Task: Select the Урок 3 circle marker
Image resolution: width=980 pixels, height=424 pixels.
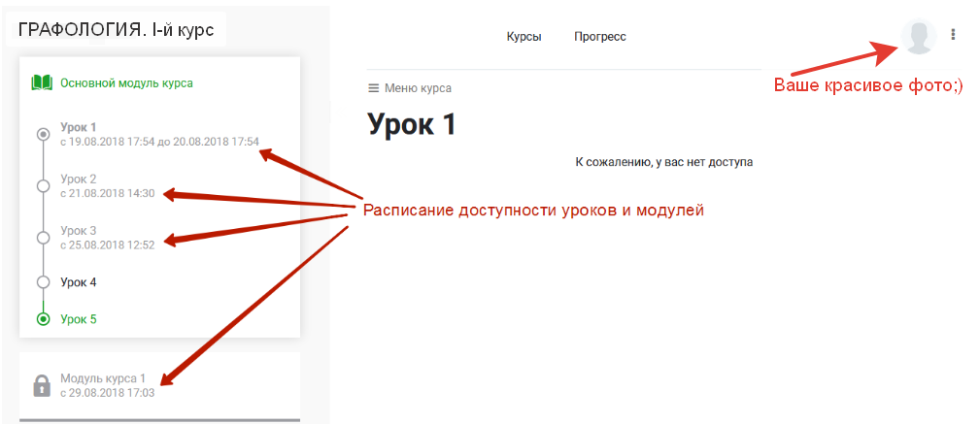Action: tap(43, 238)
